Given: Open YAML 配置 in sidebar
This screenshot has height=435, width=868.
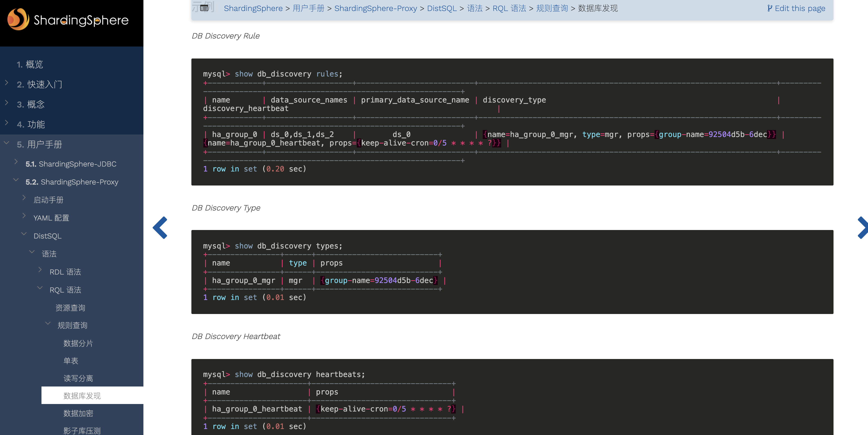Looking at the screenshot, I should [51, 218].
